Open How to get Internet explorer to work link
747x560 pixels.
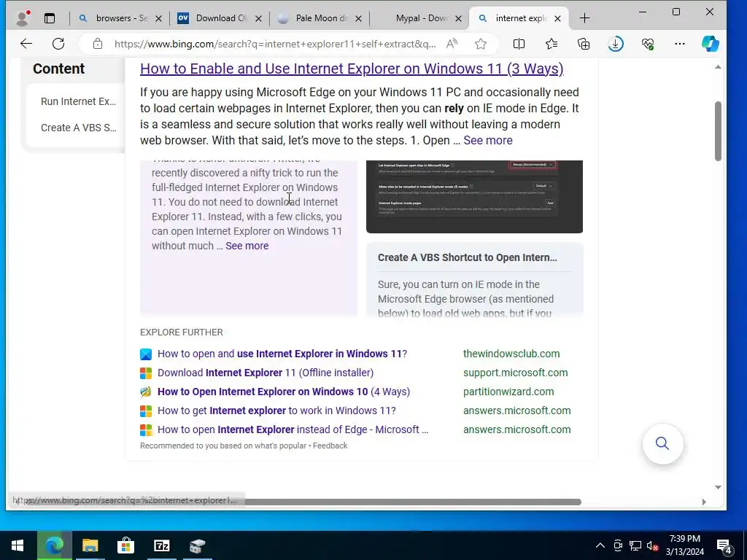click(x=276, y=411)
